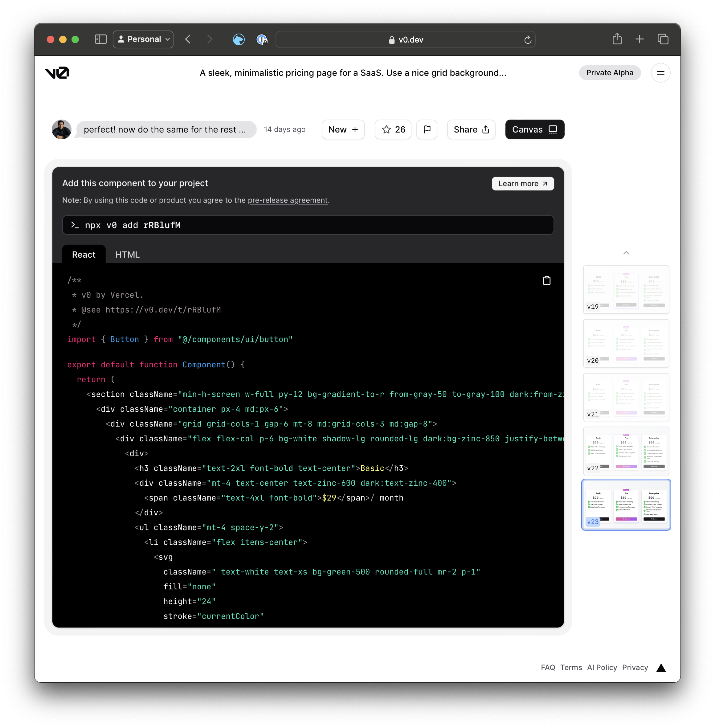The width and height of the screenshot is (715, 728).
Task: Toggle the Safari sidebar icon
Action: (101, 39)
